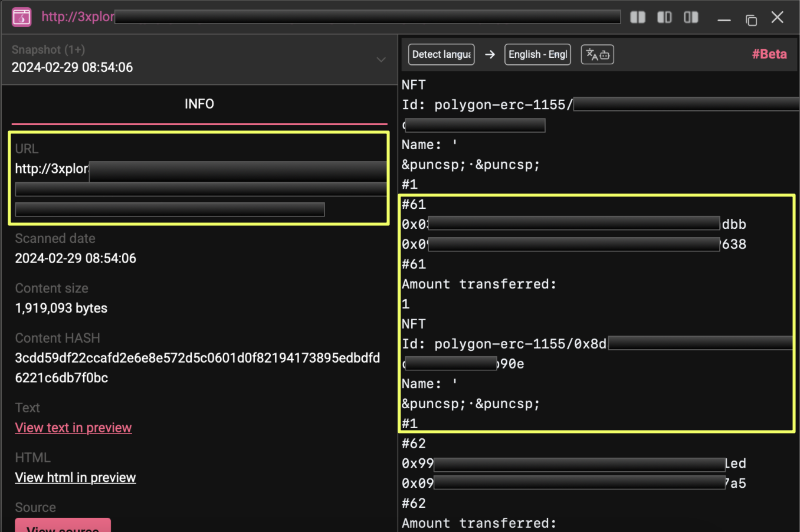The image size is (800, 532).
Task: Select the left-pane-focused layout icon
Action: [x=664, y=17]
